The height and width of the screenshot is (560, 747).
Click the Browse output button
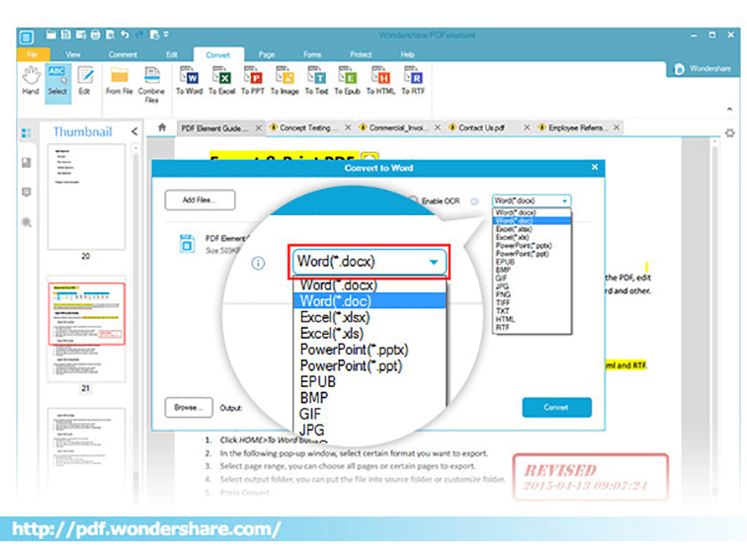coord(189,408)
